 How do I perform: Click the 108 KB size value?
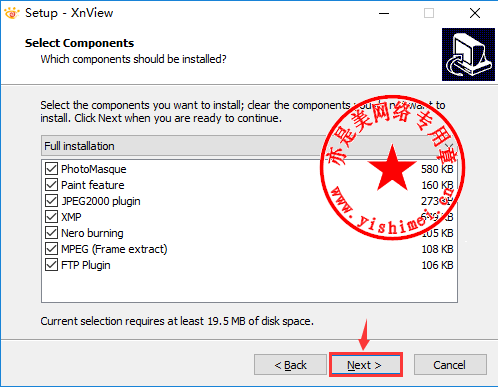[437, 249]
